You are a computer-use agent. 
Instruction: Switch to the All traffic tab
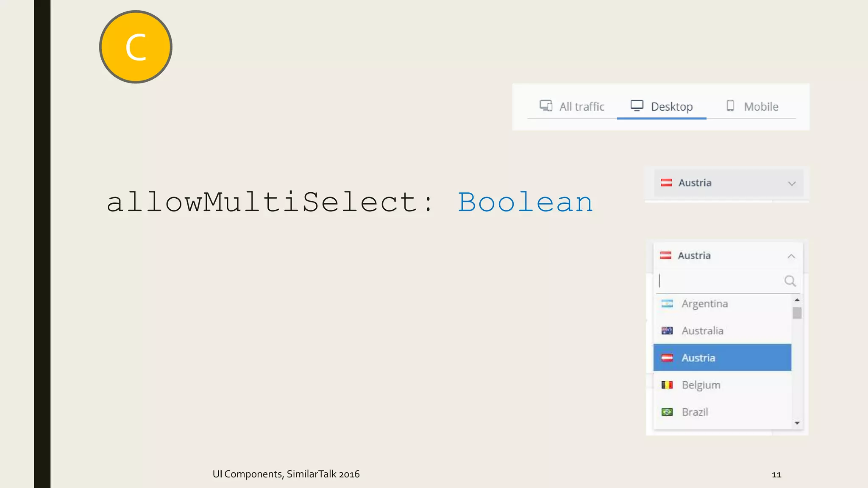tap(572, 106)
